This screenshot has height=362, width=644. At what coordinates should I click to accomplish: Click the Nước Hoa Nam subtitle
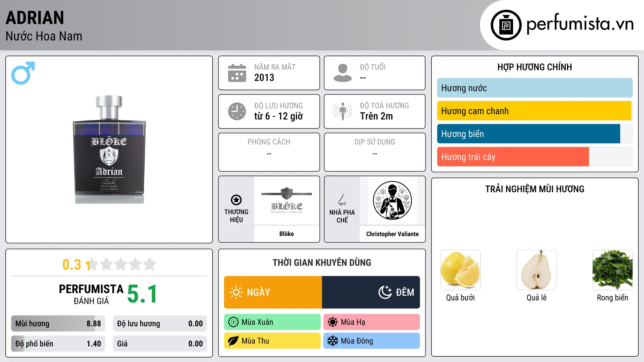pos(44,36)
